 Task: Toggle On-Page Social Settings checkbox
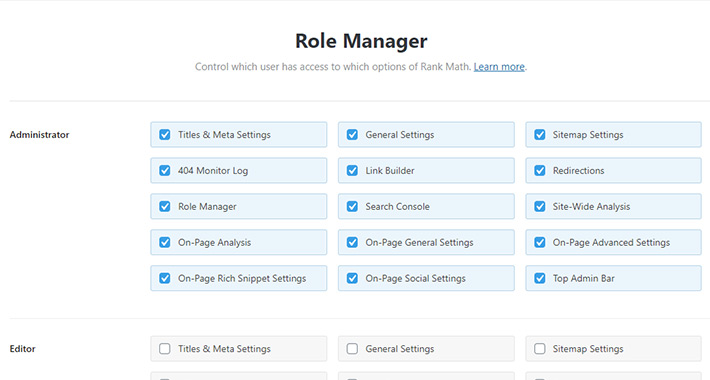(x=352, y=278)
